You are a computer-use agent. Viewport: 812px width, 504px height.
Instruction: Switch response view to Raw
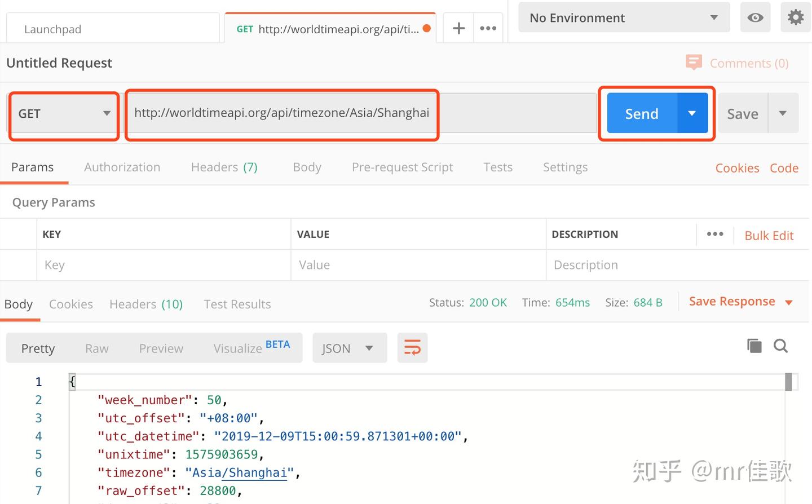pyautogui.click(x=97, y=348)
